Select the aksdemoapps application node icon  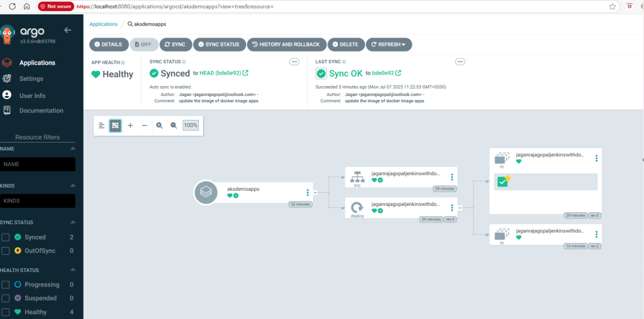click(x=206, y=192)
